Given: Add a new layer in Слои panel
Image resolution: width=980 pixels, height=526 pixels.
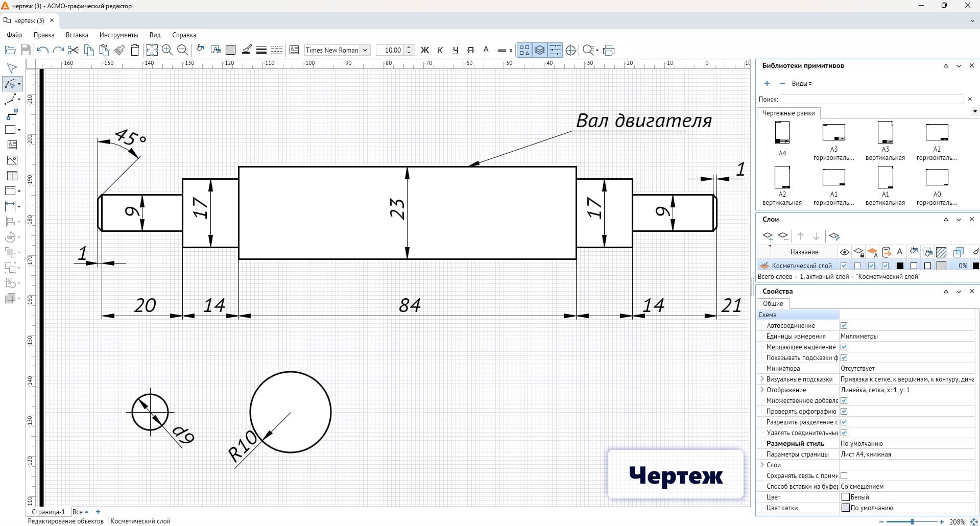Looking at the screenshot, I should pyautogui.click(x=768, y=236).
